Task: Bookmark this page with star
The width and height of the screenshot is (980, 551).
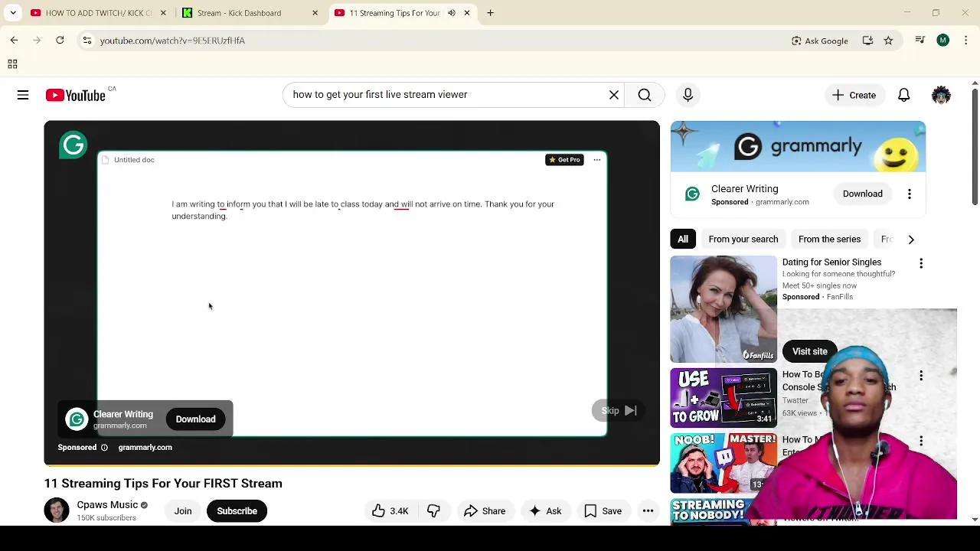Action: pos(888,41)
